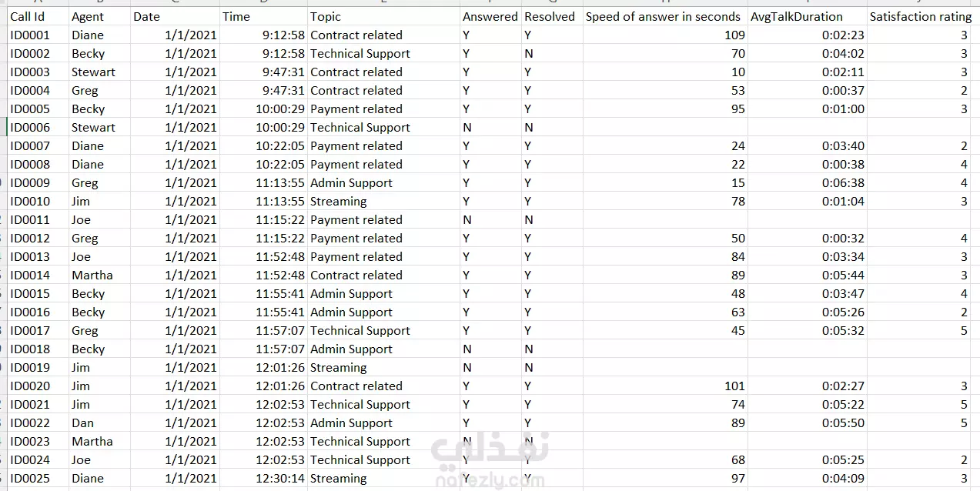Click the 0:06:38 talk duration cell
Screen dimensions: 980x491
coord(808,182)
